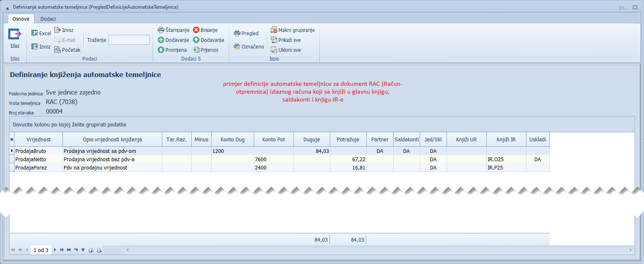
Task: Jump to last record in navigator
Action: tap(69, 250)
